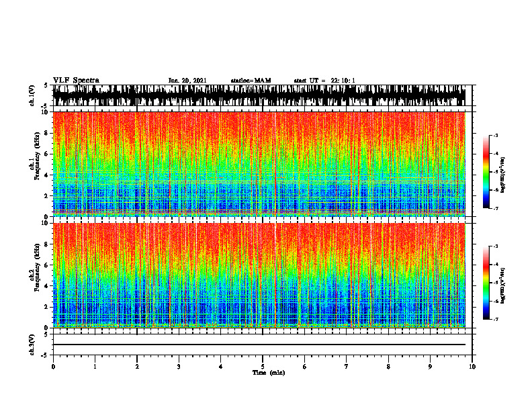The height and width of the screenshot is (411, 532).
Task: Click the '-3' label on ch.2 color bar
Action: pyautogui.click(x=495, y=246)
